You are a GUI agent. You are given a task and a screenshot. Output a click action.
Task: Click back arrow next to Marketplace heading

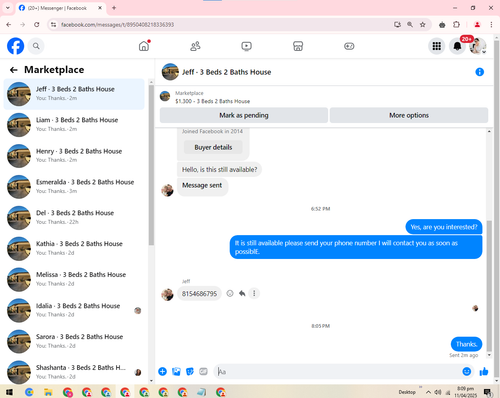[14, 70]
